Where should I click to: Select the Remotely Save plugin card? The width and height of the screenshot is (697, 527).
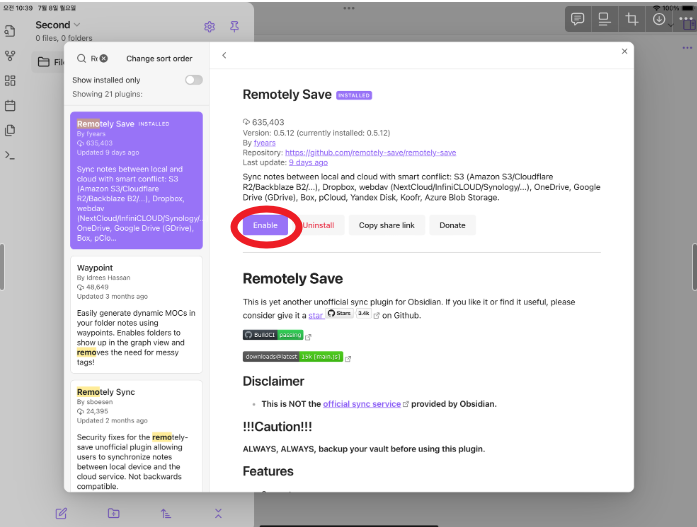[136, 180]
